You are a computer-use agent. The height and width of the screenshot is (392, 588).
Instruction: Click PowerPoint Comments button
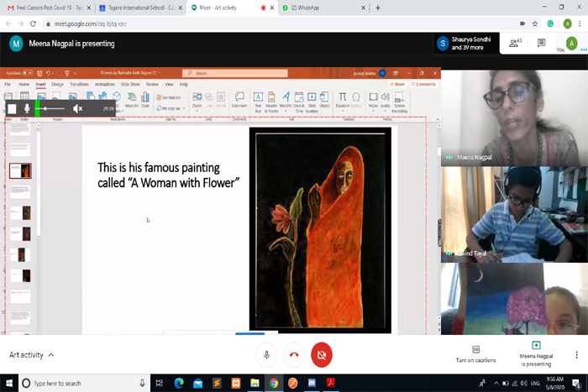(x=423, y=84)
